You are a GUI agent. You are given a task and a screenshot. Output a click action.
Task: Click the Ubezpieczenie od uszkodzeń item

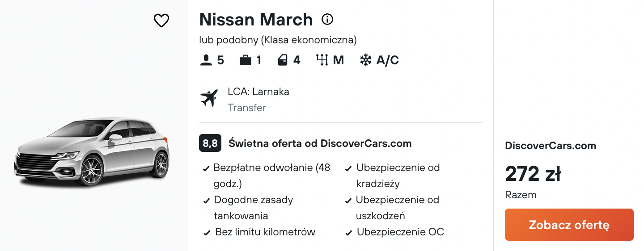393,208
